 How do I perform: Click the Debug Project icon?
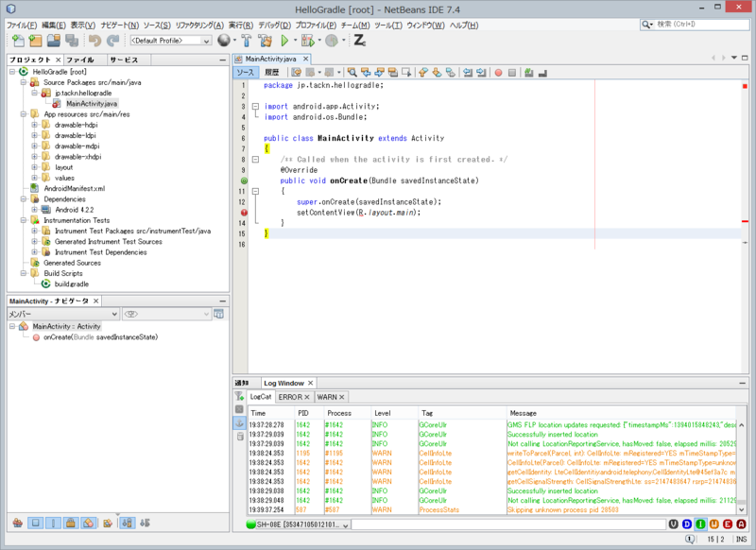(x=308, y=41)
